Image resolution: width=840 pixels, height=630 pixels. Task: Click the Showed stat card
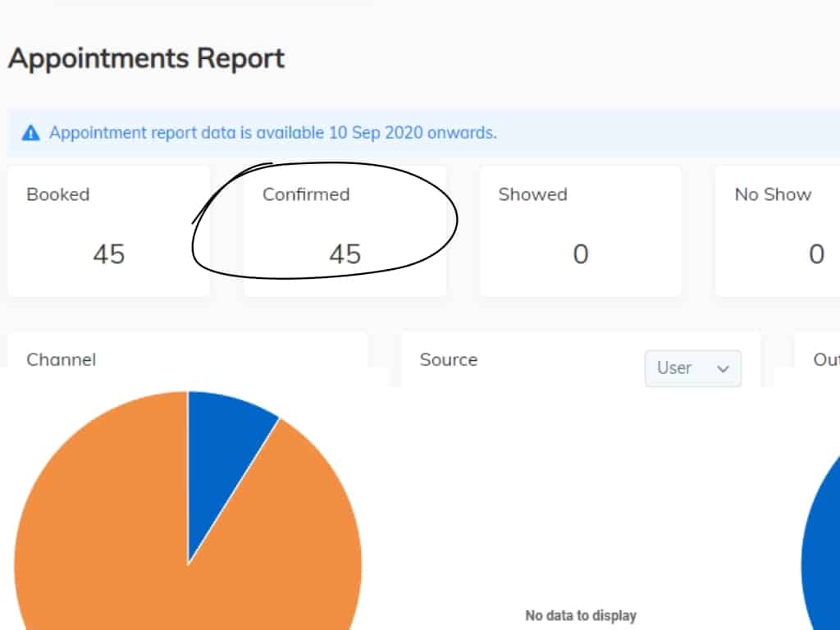click(580, 231)
